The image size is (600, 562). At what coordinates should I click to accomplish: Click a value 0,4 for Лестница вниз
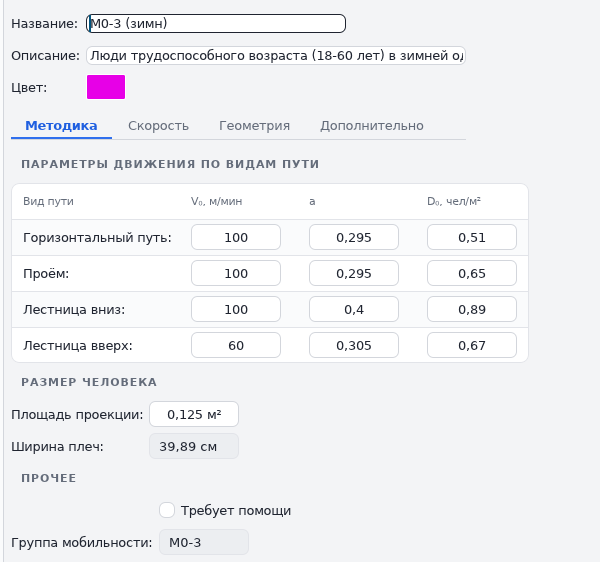[x=354, y=310]
